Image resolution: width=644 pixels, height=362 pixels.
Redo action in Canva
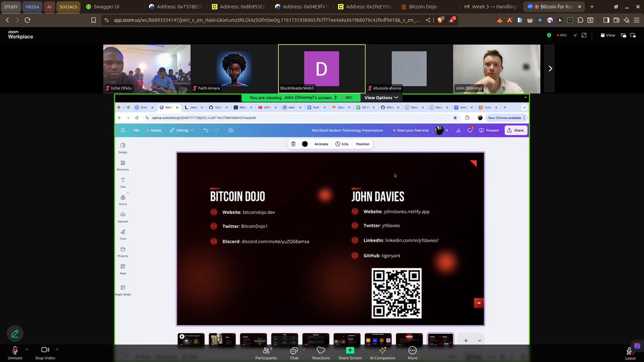point(217,130)
